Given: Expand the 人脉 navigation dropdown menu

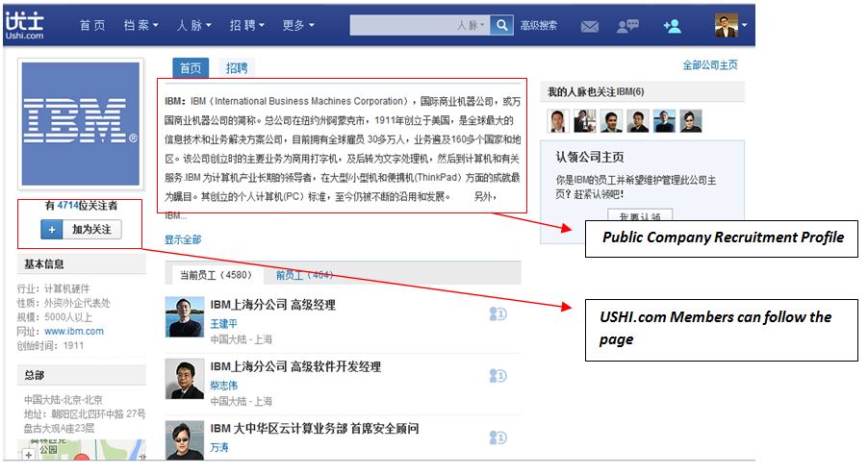Looking at the screenshot, I should [x=193, y=25].
